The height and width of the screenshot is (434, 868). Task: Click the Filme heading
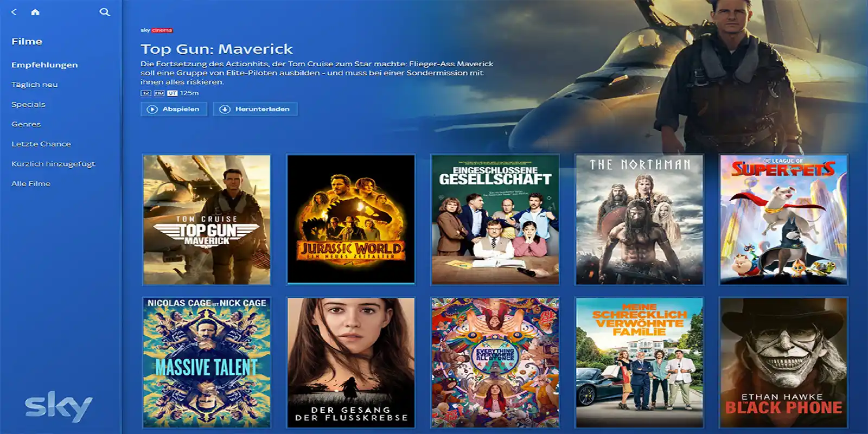tap(27, 41)
